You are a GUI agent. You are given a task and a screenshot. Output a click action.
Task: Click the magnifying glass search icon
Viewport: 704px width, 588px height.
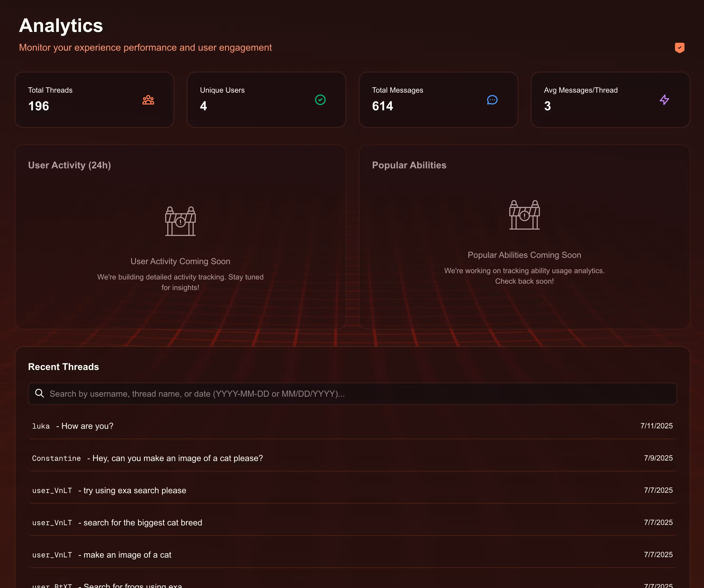[40, 393]
